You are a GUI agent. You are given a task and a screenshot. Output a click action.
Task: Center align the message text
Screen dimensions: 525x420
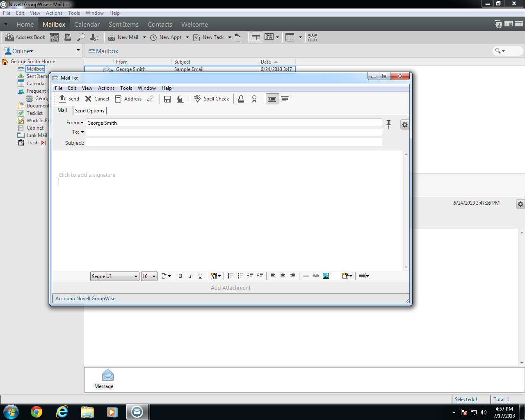pyautogui.click(x=283, y=276)
